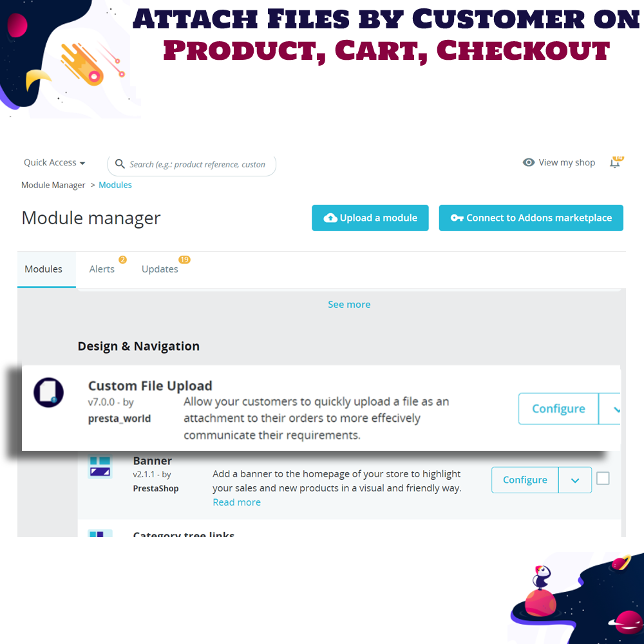The width and height of the screenshot is (644, 644).
Task: Open the notifications bell icon
Action: pyautogui.click(x=615, y=163)
